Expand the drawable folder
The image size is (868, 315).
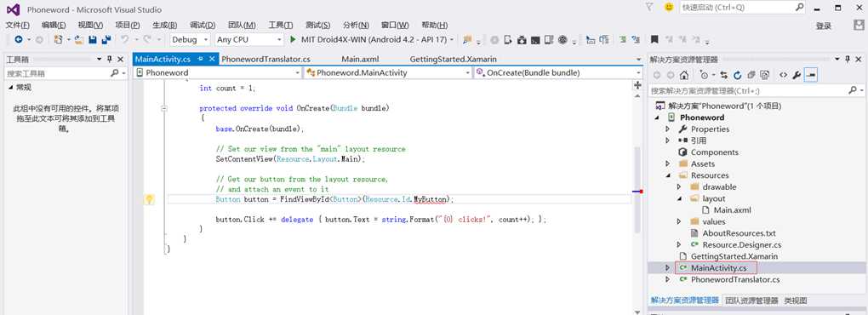coord(679,187)
